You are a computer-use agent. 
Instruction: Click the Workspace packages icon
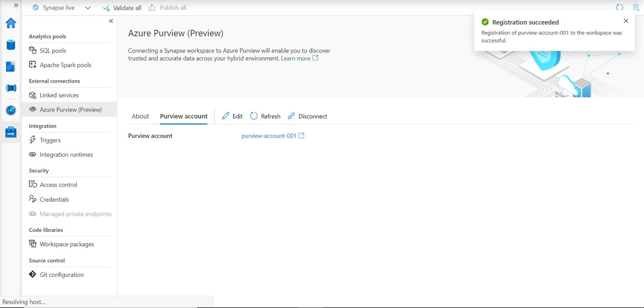tap(33, 244)
